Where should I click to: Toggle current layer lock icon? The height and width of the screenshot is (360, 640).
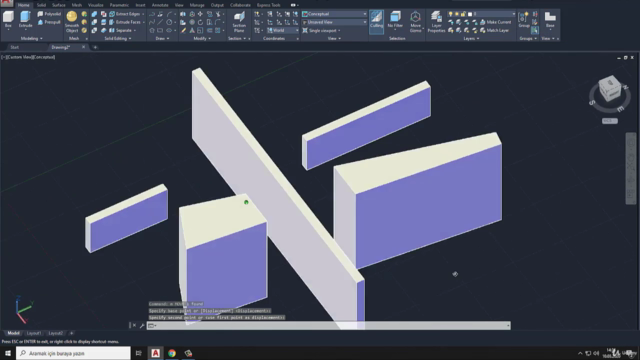(x=463, y=14)
